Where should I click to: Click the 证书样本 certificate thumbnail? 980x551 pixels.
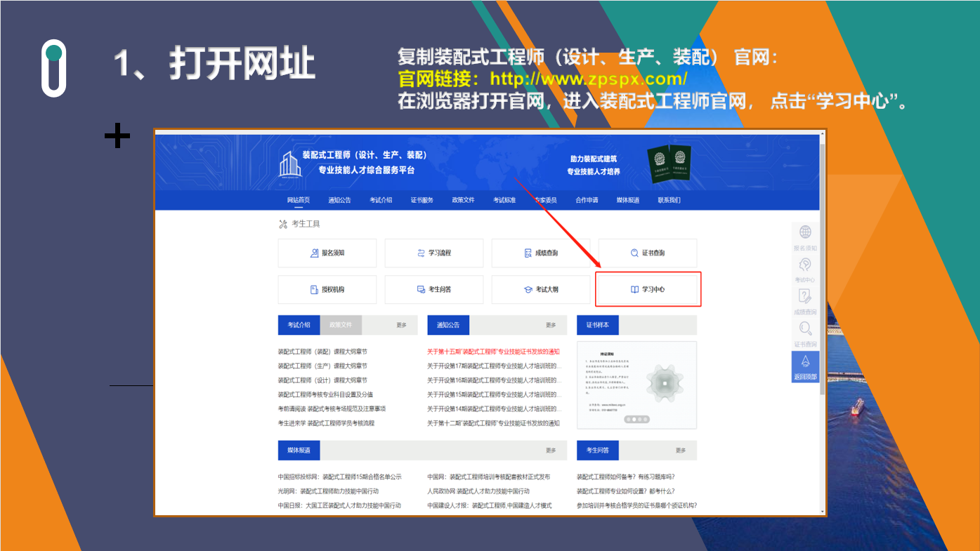tap(636, 385)
